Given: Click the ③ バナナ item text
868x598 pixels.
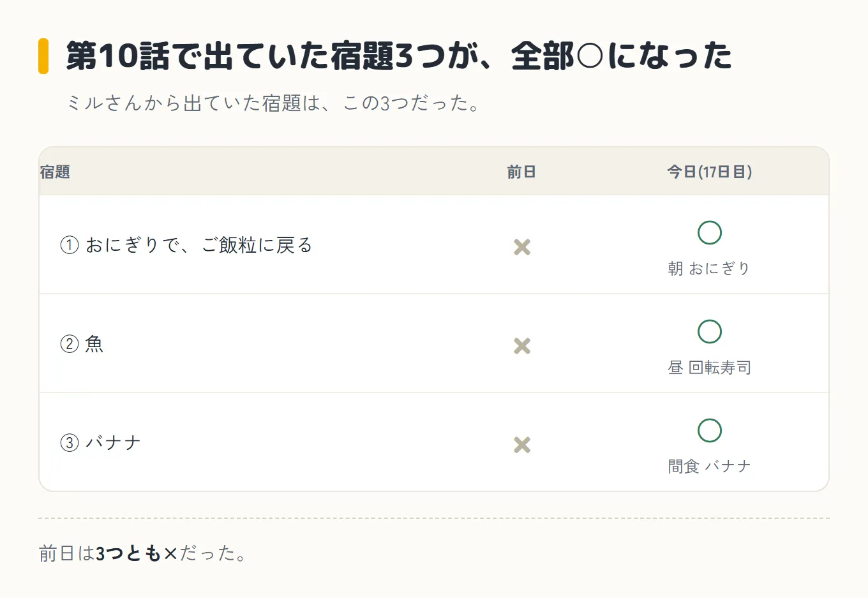Looking at the screenshot, I should 100,443.
